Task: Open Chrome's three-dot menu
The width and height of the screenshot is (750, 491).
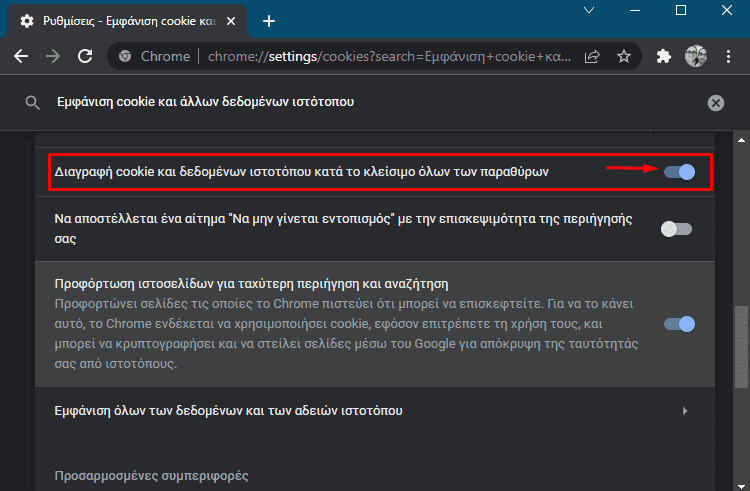Action: [x=728, y=56]
